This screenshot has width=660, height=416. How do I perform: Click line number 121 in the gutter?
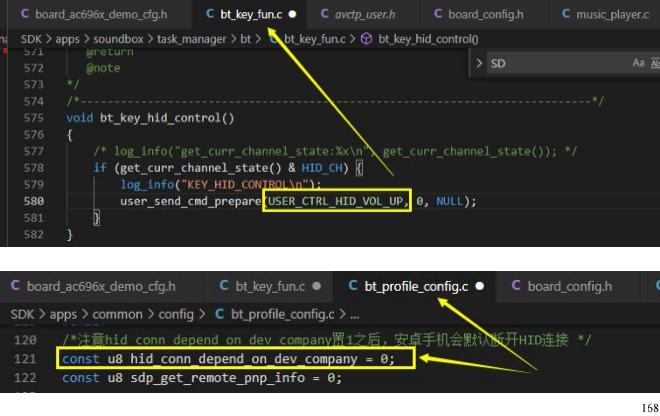[x=25, y=359]
